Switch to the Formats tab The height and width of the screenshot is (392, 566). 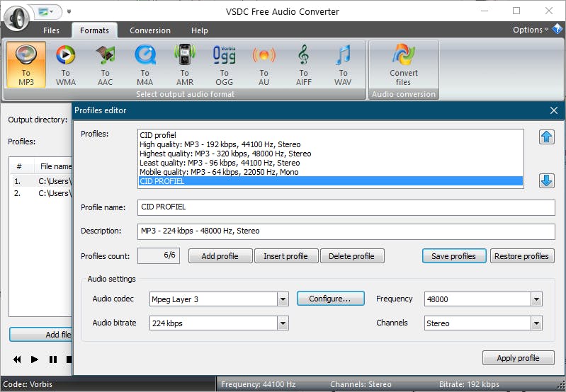[x=95, y=30]
